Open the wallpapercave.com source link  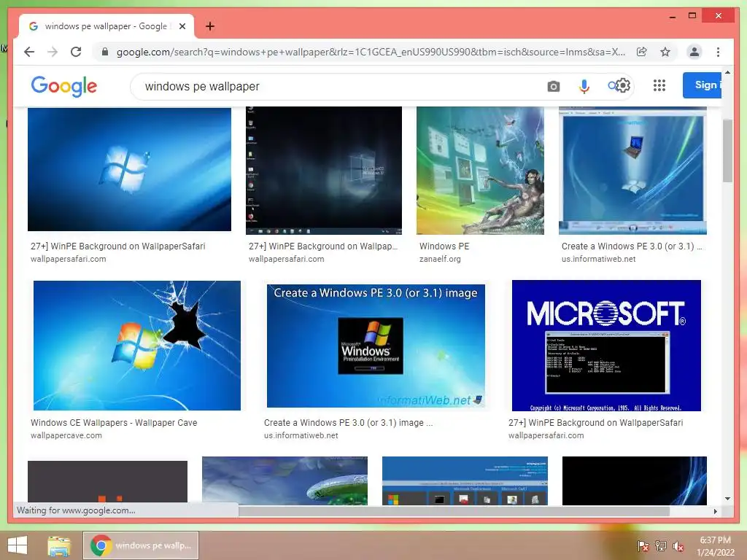pyautogui.click(x=66, y=435)
